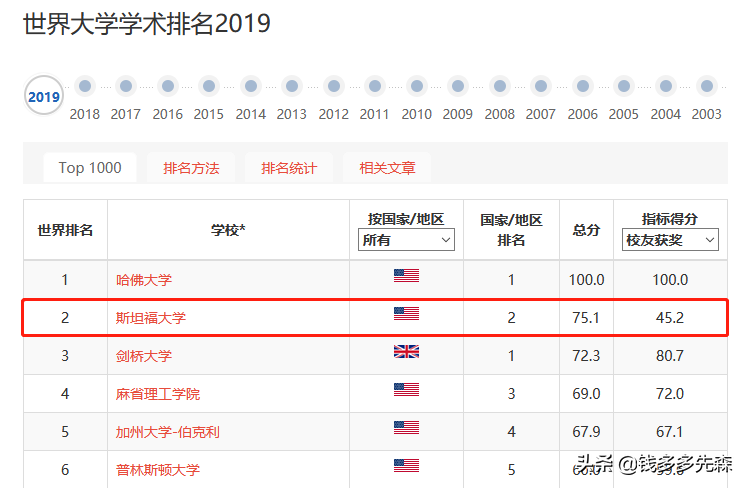The image size is (747, 488).
Task: Open the 相关文章 tab
Action: (387, 168)
